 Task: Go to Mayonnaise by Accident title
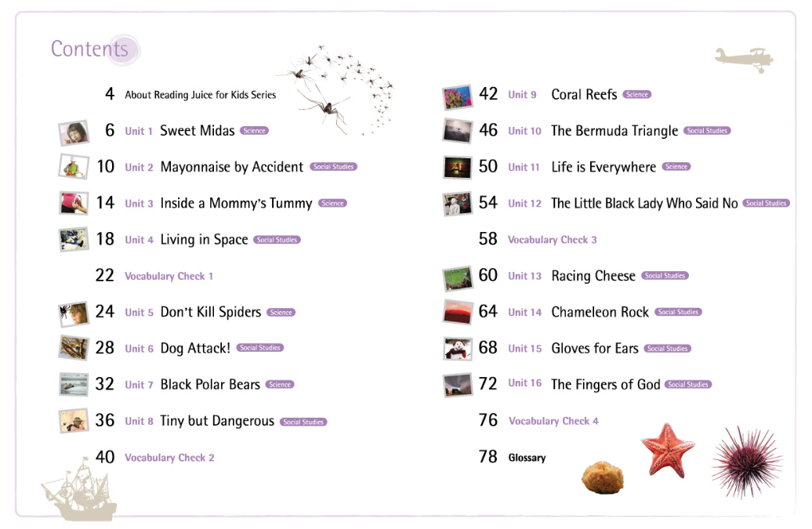coord(231,167)
